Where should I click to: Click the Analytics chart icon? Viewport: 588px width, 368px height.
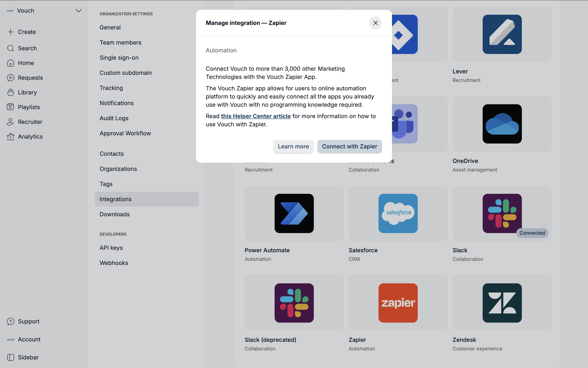[10, 137]
